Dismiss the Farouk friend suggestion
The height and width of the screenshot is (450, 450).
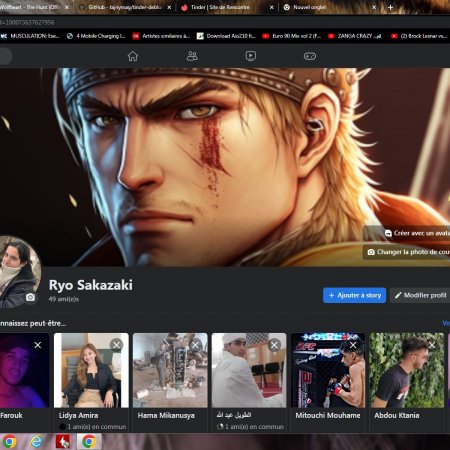coord(38,345)
